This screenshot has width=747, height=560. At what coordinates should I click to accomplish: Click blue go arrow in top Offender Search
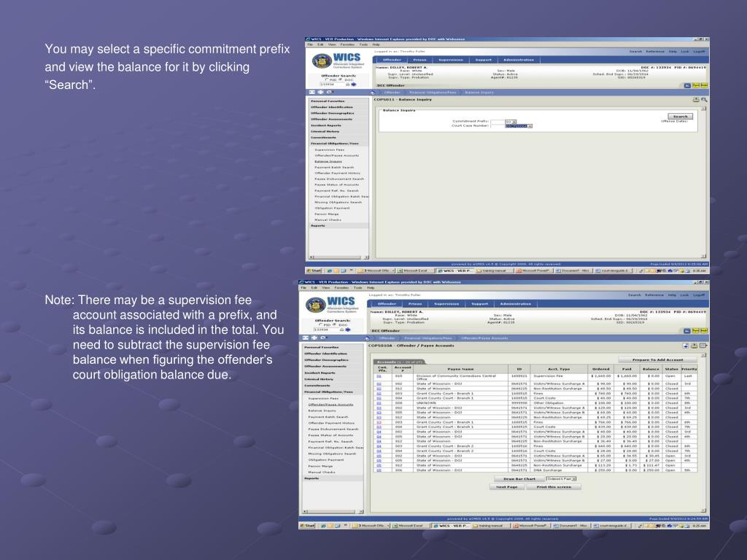coord(354,85)
